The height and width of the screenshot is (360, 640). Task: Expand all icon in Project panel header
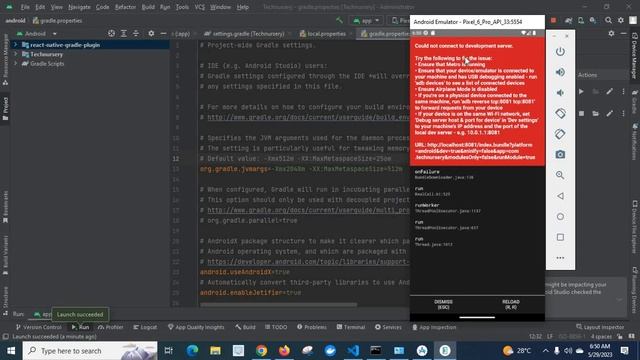[124, 33]
